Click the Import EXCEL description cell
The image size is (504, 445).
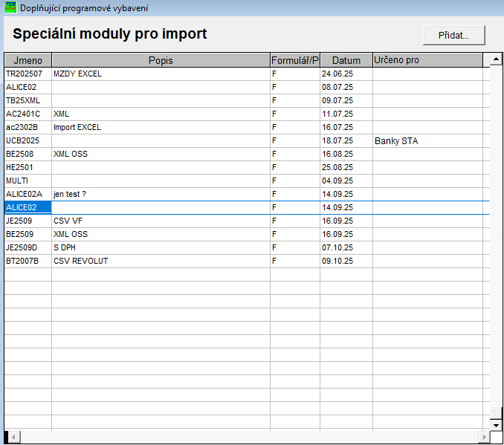coord(161,128)
